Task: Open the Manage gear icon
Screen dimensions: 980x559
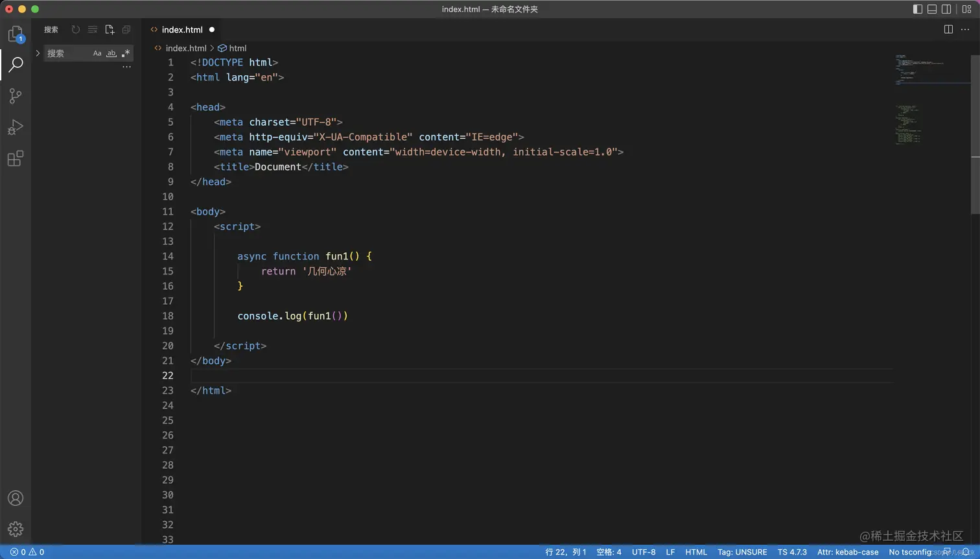Action: pos(16,529)
